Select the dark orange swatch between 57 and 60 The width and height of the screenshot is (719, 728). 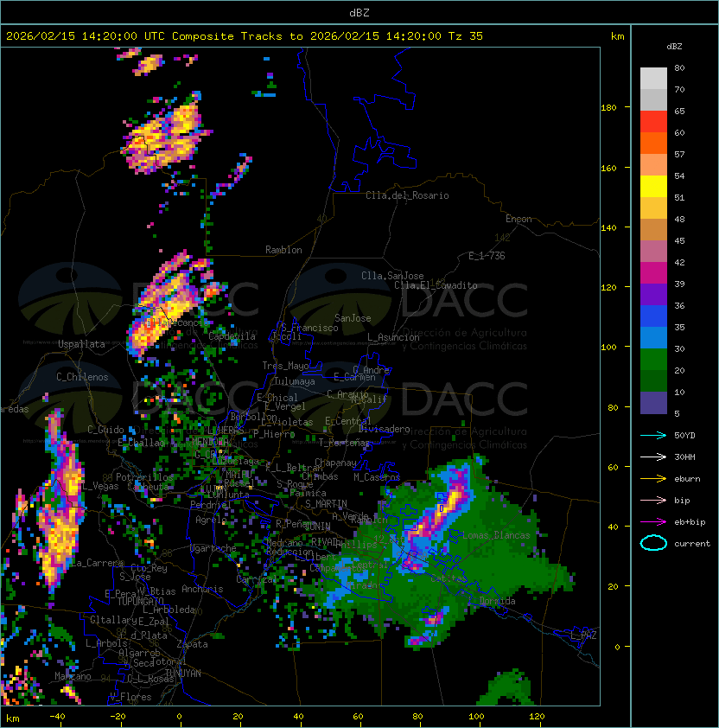coord(653,144)
